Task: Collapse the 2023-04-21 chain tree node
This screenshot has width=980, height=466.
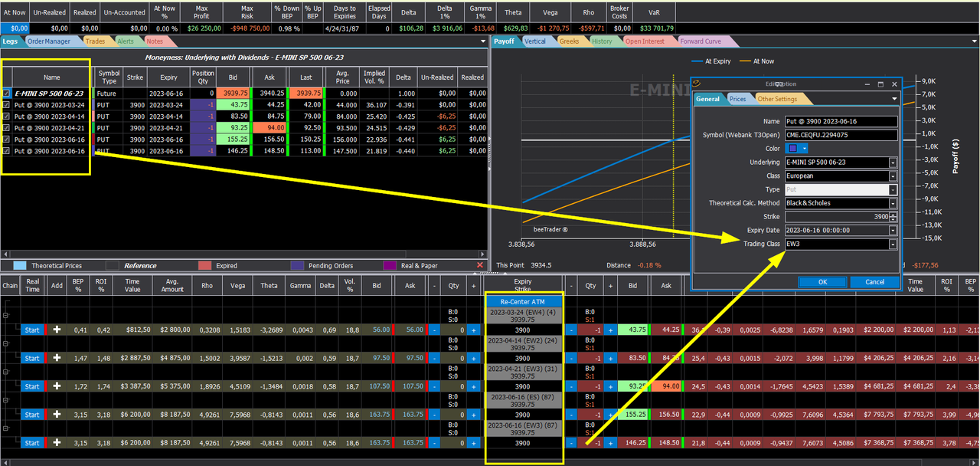Action: [x=6, y=372]
